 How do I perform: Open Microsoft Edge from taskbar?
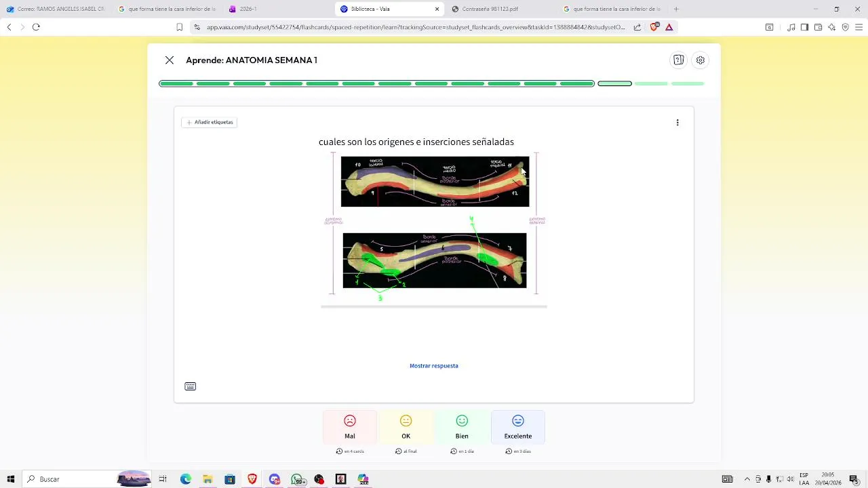click(186, 479)
